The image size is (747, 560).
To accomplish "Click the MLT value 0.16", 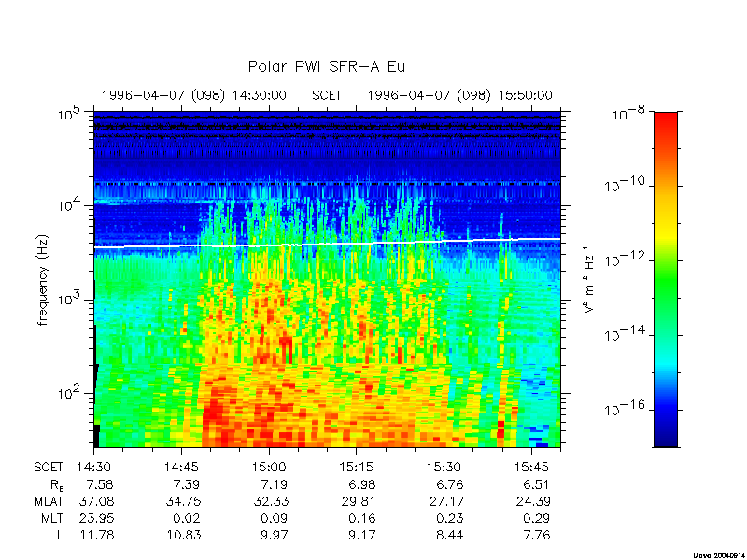I will 361,518.
